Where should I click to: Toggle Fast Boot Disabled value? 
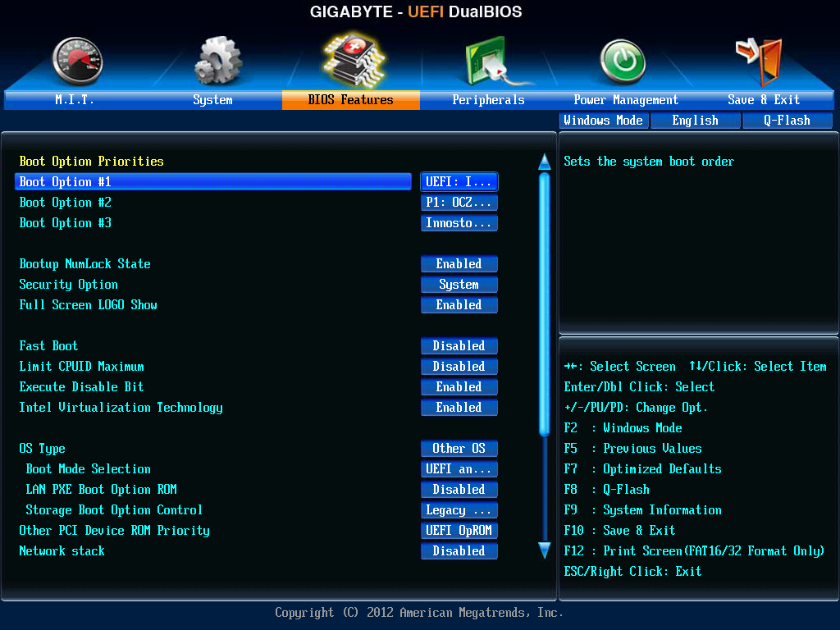click(459, 345)
